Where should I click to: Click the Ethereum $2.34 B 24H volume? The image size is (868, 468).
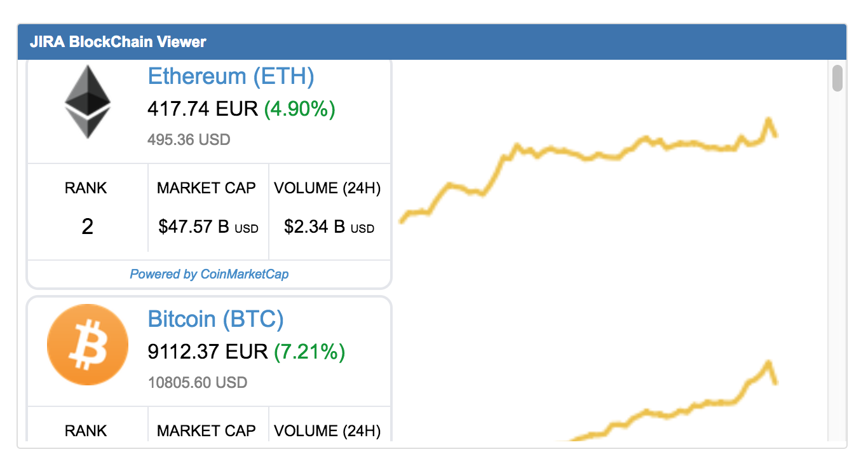tap(329, 226)
